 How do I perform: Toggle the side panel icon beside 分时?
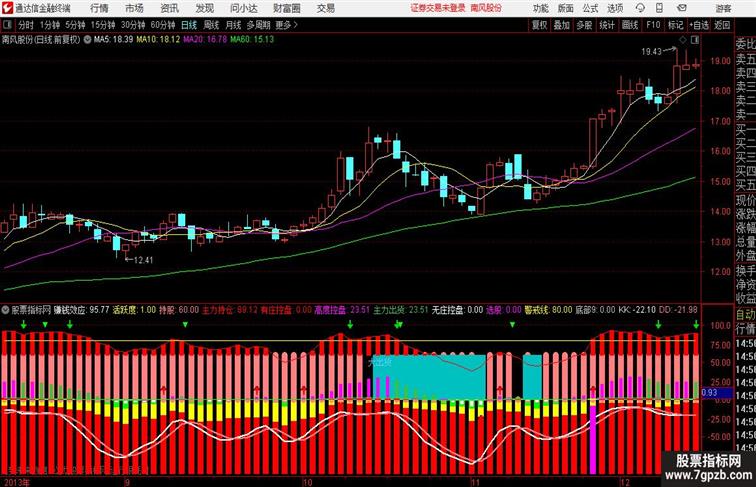click(x=7, y=25)
